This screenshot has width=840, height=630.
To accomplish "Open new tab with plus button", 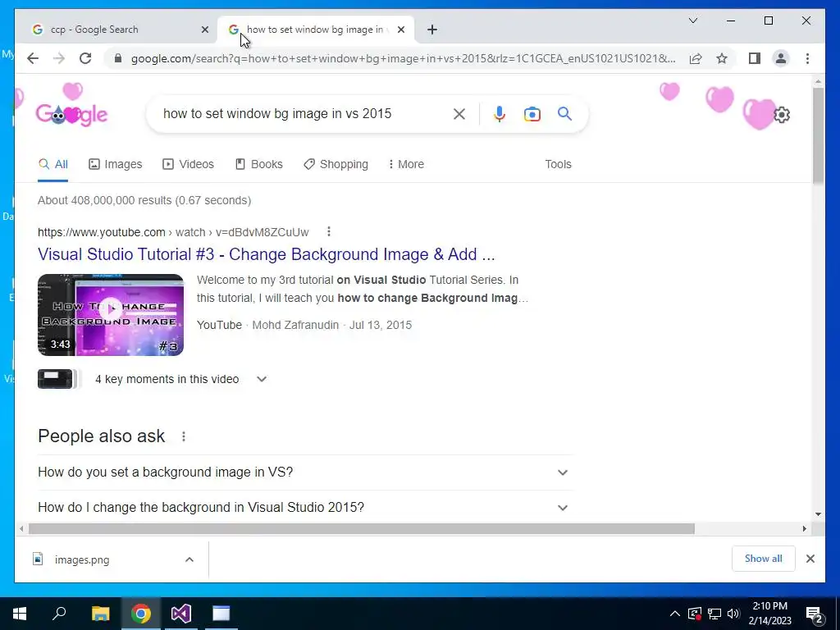I will 432,30.
